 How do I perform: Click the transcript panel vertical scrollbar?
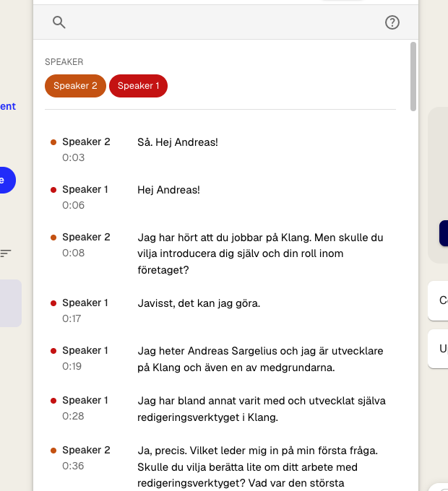click(413, 76)
